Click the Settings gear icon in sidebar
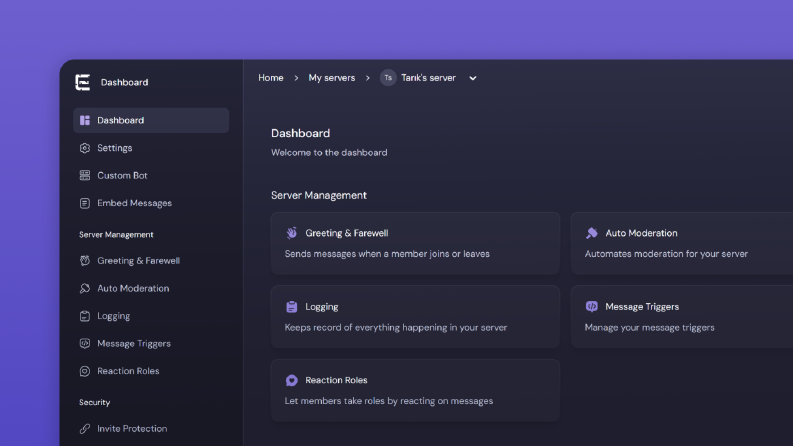Image resolution: width=793 pixels, height=446 pixels. point(85,148)
